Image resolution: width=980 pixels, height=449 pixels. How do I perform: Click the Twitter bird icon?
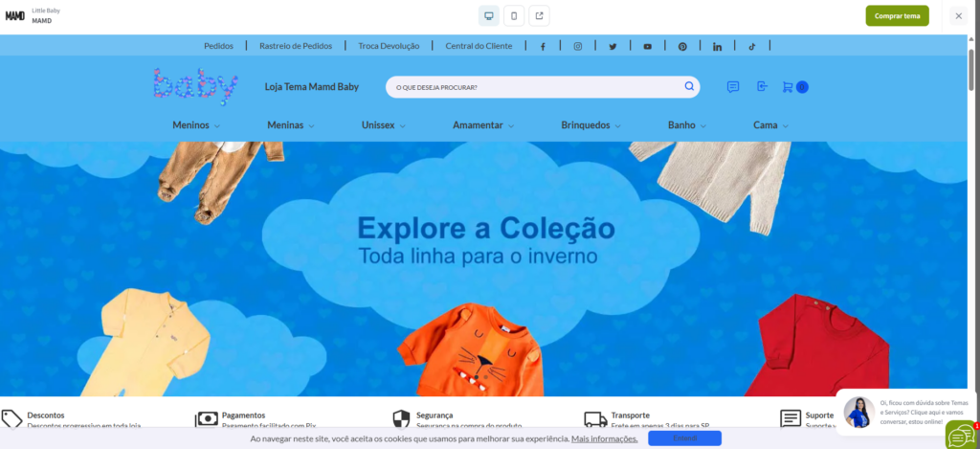(612, 46)
